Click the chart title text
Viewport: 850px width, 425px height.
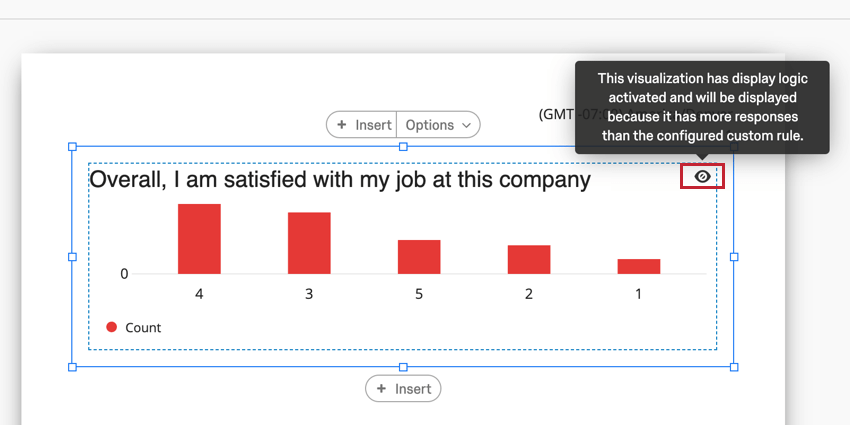[x=340, y=180]
